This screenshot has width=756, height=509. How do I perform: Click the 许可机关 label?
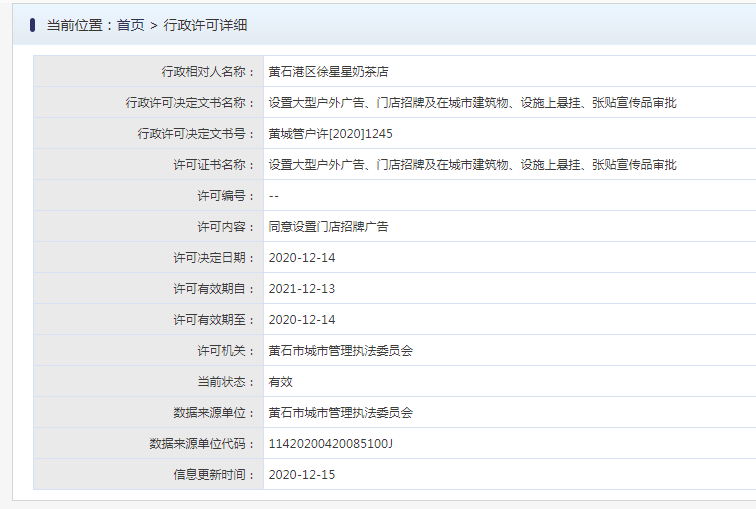click(x=226, y=351)
